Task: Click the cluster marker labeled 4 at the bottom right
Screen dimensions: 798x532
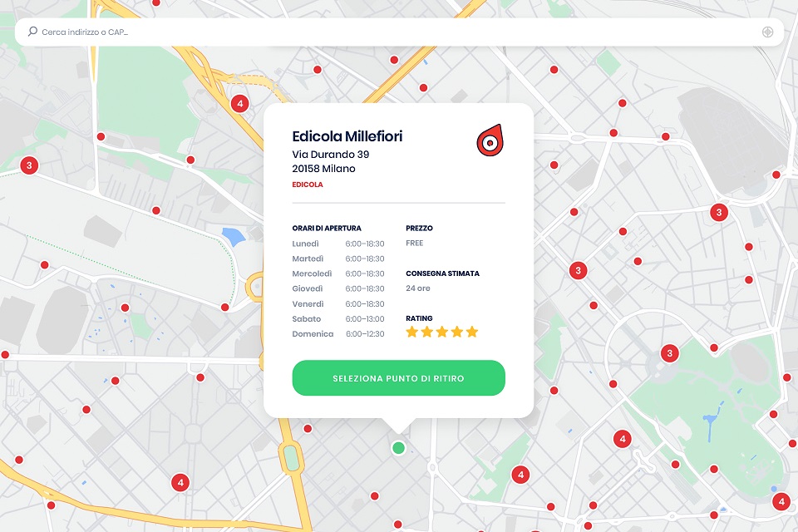Action: click(780, 501)
